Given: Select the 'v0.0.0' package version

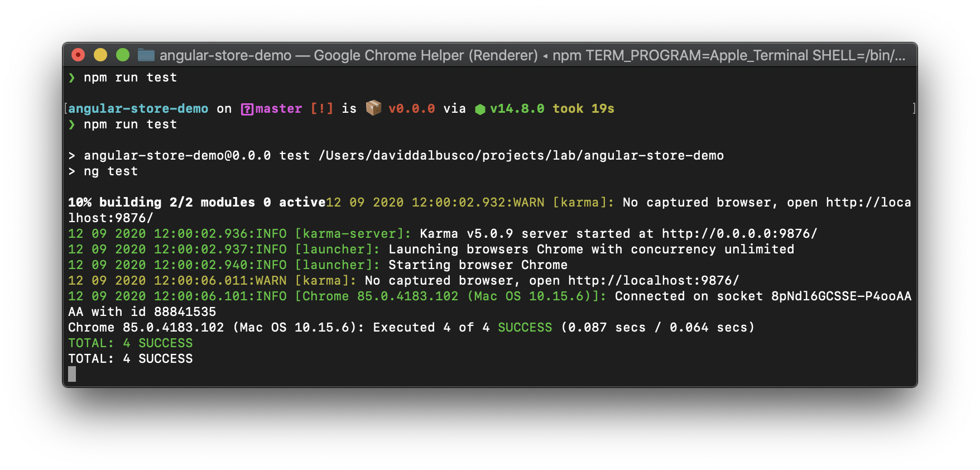Looking at the screenshot, I should [x=412, y=109].
